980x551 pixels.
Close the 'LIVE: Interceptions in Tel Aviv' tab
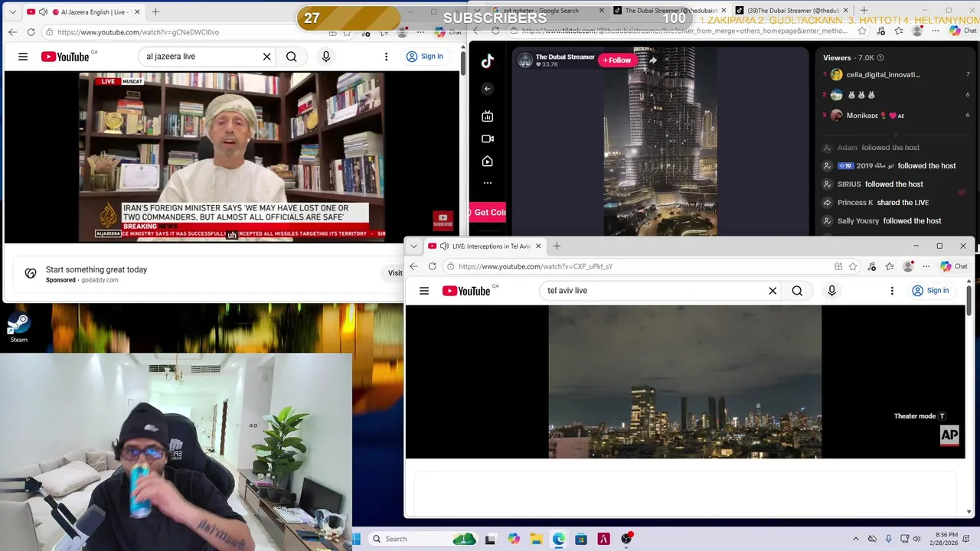click(x=538, y=246)
